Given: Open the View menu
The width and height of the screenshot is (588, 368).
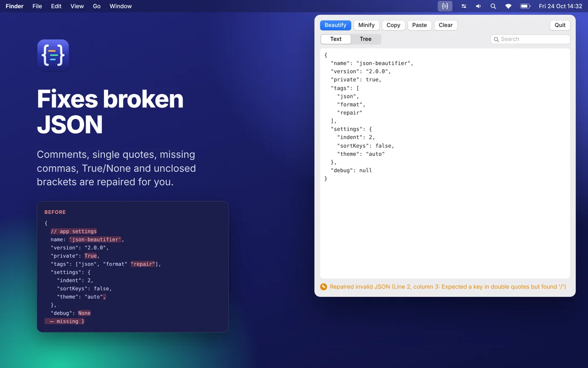Looking at the screenshot, I should pyautogui.click(x=77, y=6).
